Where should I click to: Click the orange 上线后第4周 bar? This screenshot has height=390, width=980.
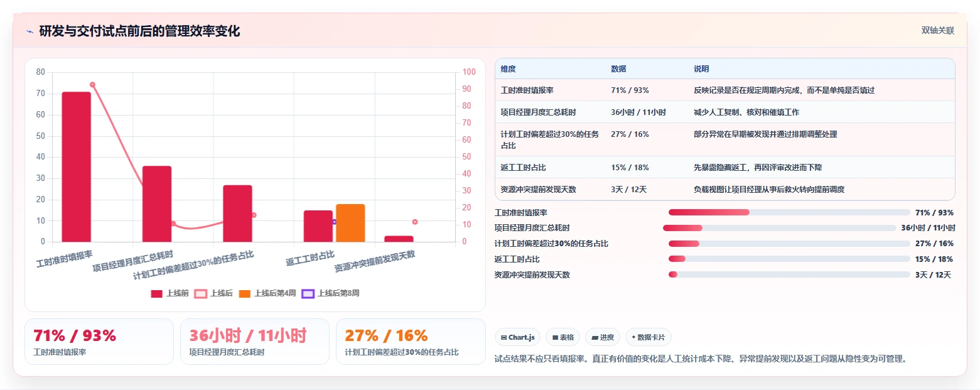coord(350,223)
